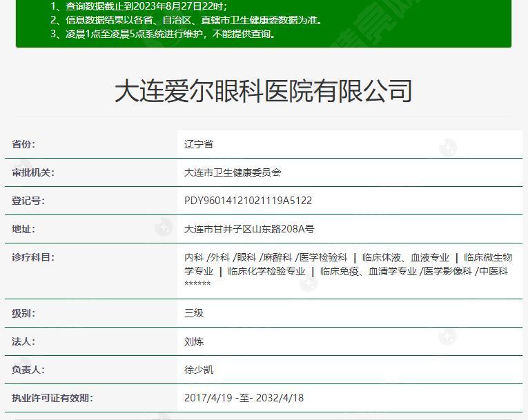This screenshot has width=528, height=420.
Task: Click the 执业许可证有效期 label
Action: pyautogui.click(x=52, y=398)
